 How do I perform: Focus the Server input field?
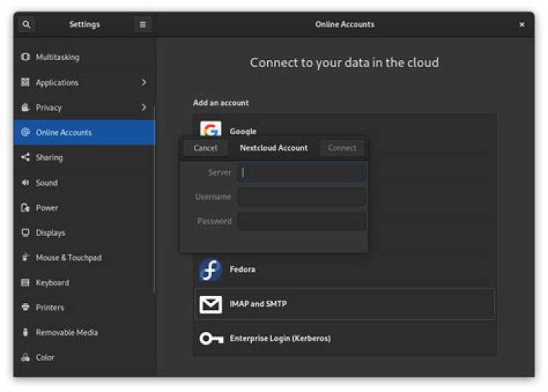click(x=302, y=172)
